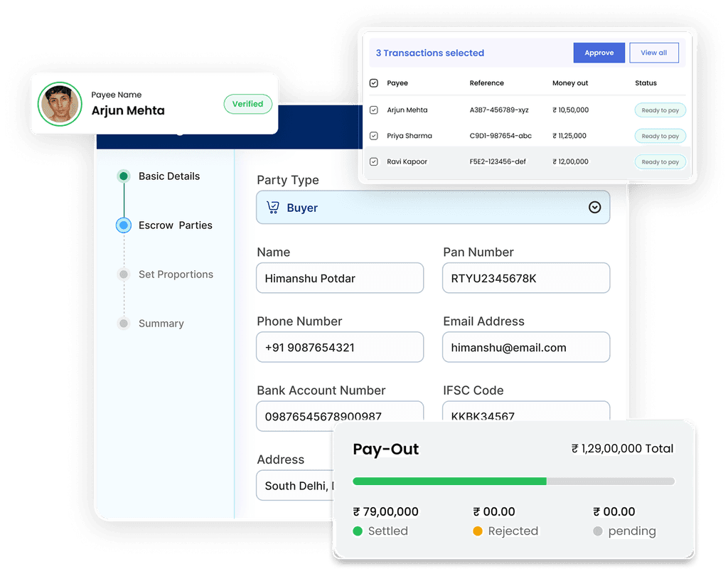Click the shopping cart icon beside Buyer
The image size is (728, 569).
(273, 207)
